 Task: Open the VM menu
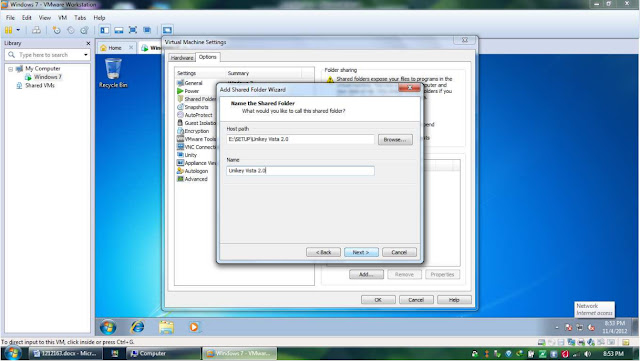[62, 18]
